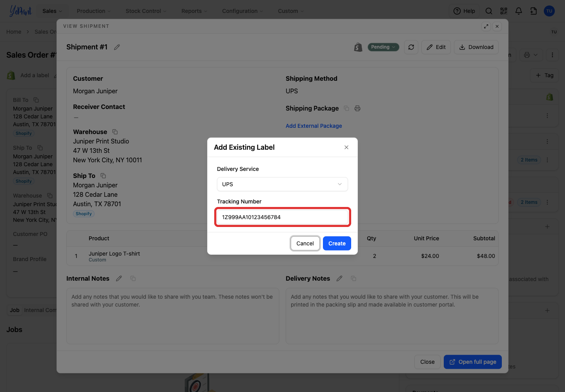This screenshot has height=392, width=565.
Task: Click the Internal Notes text area
Action: tap(173, 316)
